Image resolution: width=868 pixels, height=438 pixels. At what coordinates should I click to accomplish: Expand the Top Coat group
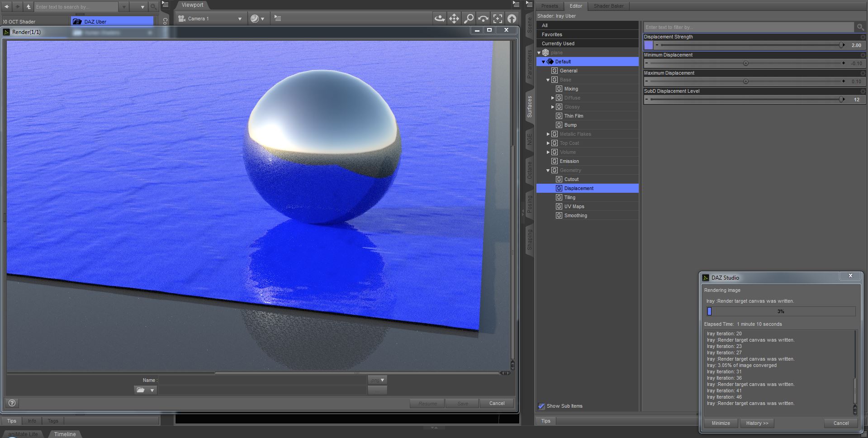[548, 143]
